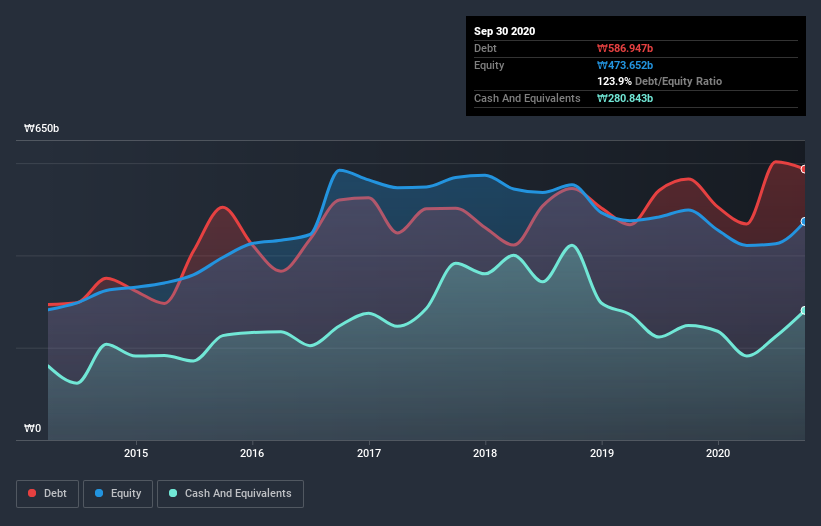Click the 2019 x-axis label
Screen dimensions: 821x526
click(x=602, y=453)
